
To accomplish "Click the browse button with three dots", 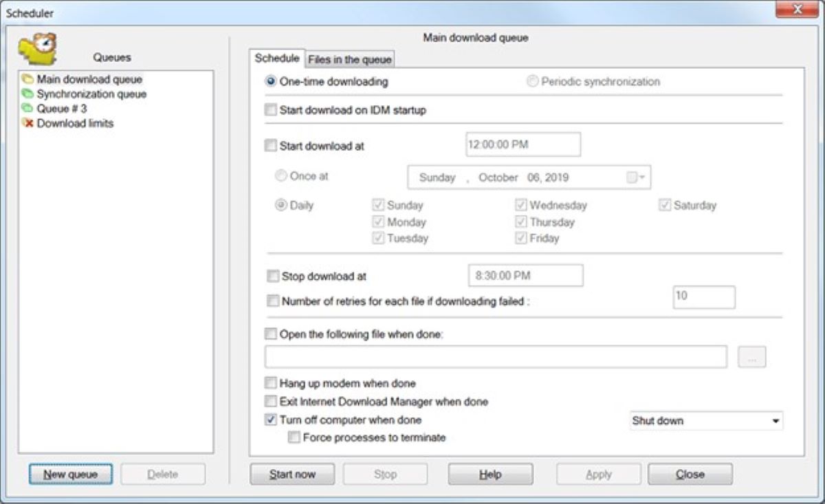I will point(751,358).
